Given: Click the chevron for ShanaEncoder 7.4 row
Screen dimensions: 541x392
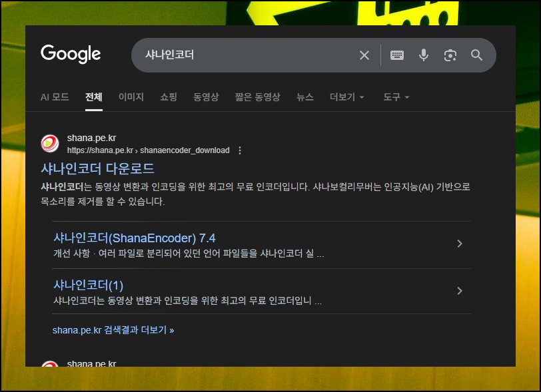Looking at the screenshot, I should pyautogui.click(x=460, y=244).
